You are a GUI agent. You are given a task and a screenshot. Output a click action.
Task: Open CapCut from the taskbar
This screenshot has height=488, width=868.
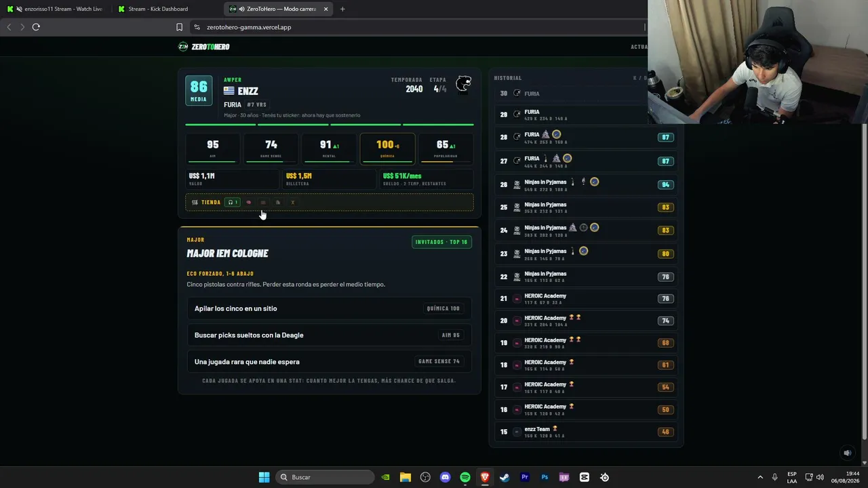point(585,477)
